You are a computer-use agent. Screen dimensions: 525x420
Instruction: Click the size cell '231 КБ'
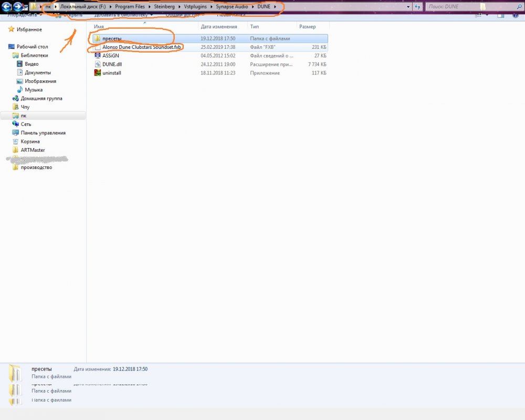click(319, 47)
